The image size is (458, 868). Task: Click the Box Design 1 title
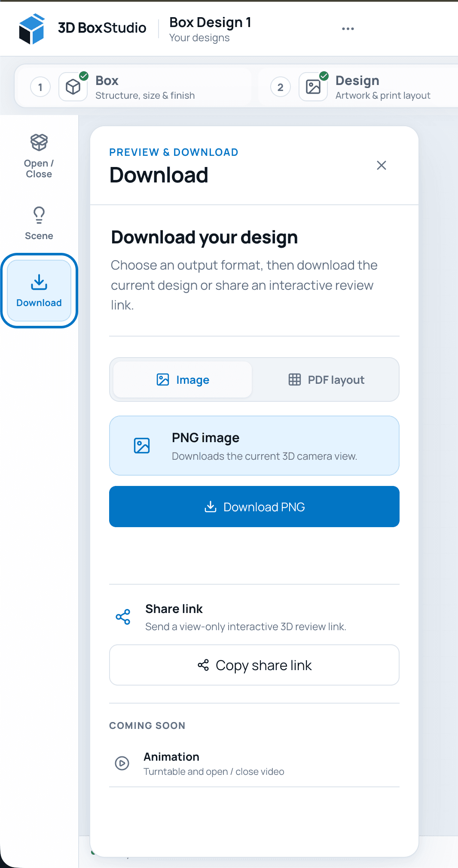click(x=211, y=22)
